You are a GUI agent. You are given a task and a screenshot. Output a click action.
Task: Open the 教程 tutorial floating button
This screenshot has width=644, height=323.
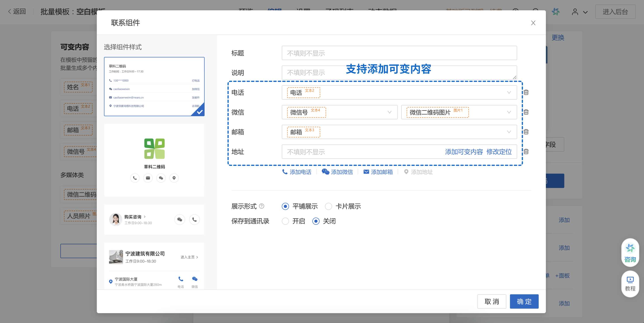[x=630, y=284]
